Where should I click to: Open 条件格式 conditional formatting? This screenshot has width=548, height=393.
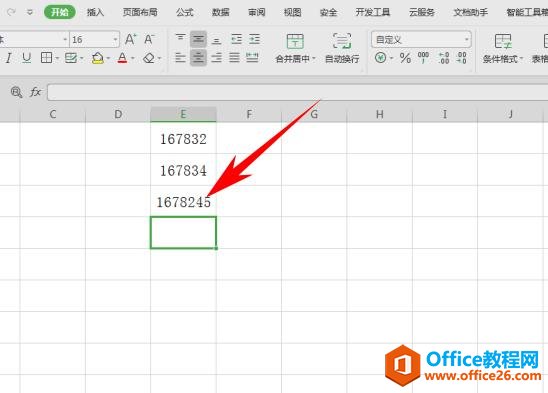point(503,48)
